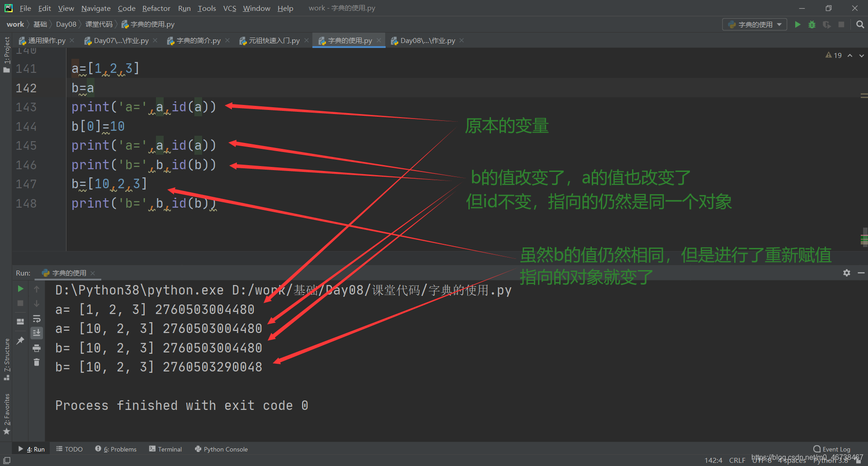868x466 pixels.
Task: Open Run panel settings gear
Action: [847, 273]
